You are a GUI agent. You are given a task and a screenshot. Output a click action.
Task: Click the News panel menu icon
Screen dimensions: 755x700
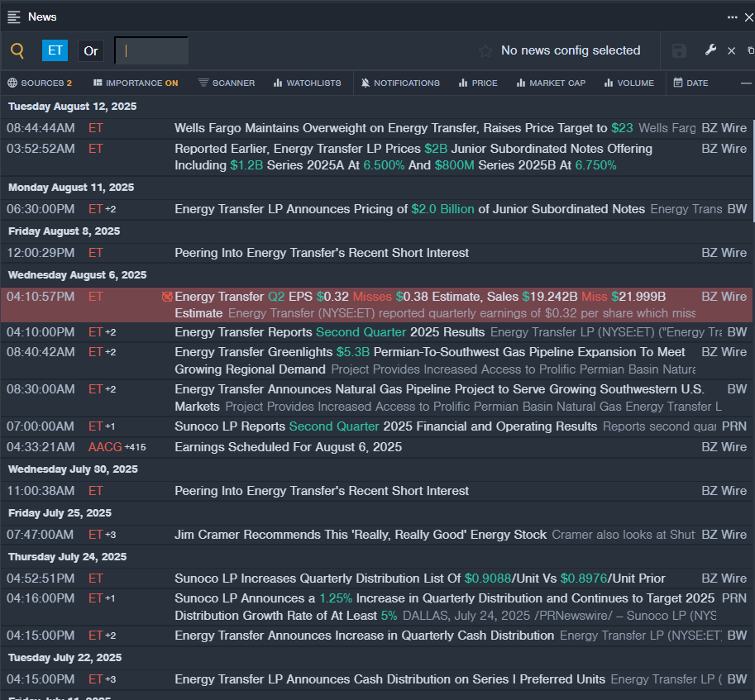(14, 17)
